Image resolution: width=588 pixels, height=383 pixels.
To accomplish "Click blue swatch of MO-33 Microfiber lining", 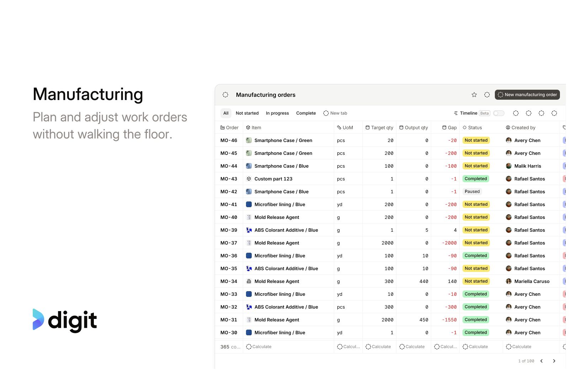I will tap(249, 294).
